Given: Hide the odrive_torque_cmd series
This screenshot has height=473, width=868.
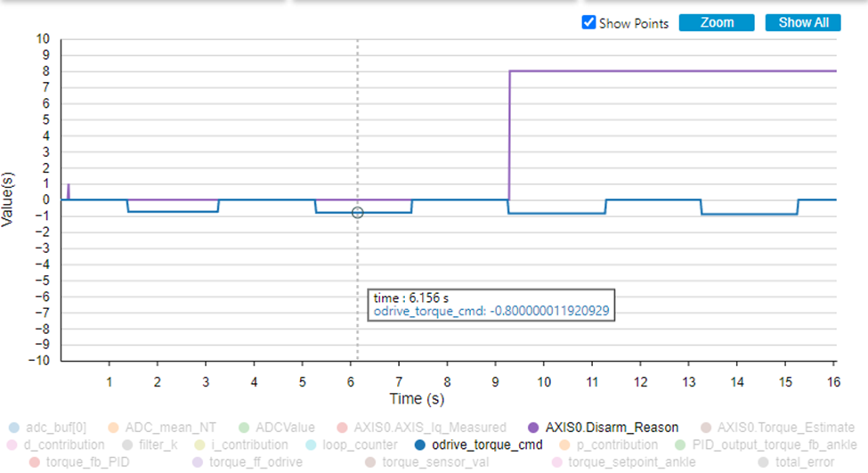Looking at the screenshot, I should 478,444.
